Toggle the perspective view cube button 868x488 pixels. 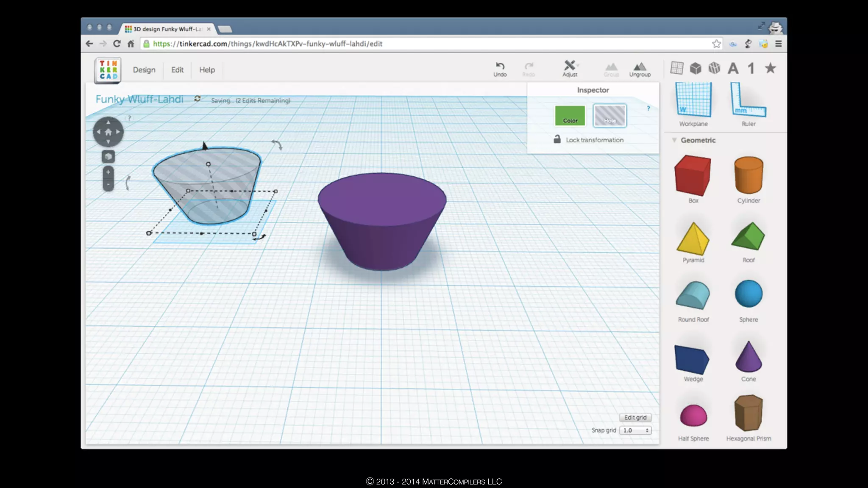[108, 157]
